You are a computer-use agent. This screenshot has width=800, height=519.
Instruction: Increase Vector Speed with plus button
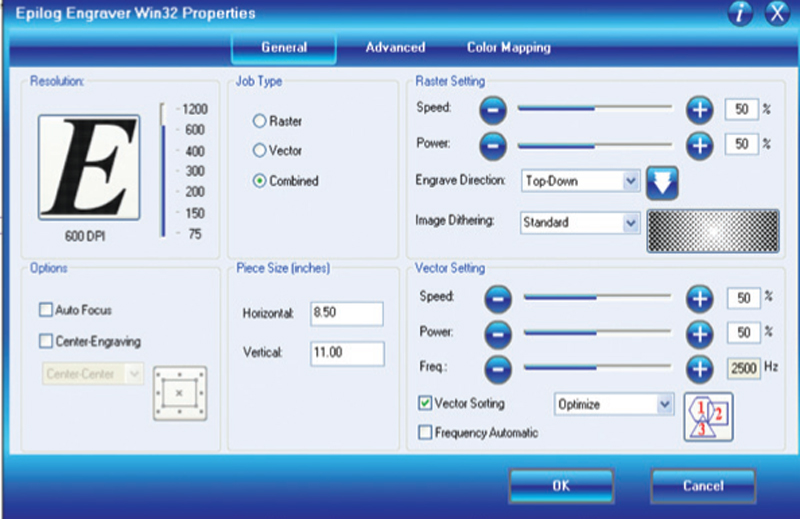point(699,299)
